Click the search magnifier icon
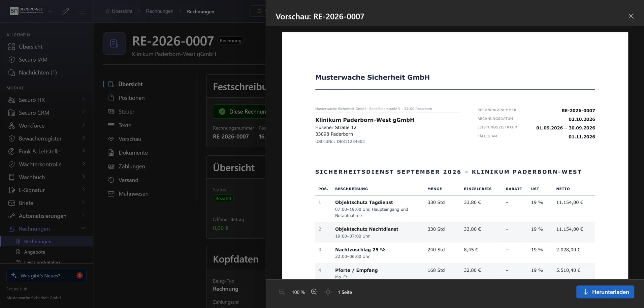This screenshot has width=644, height=308. (x=259, y=11)
